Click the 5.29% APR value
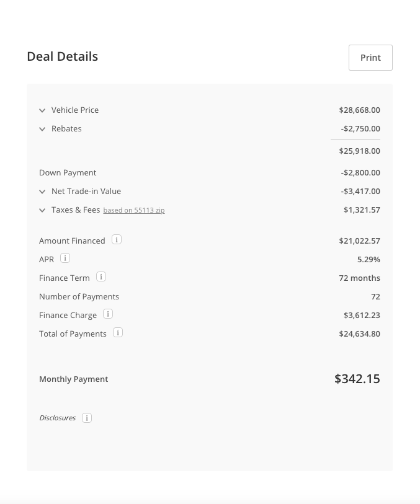 (x=369, y=259)
